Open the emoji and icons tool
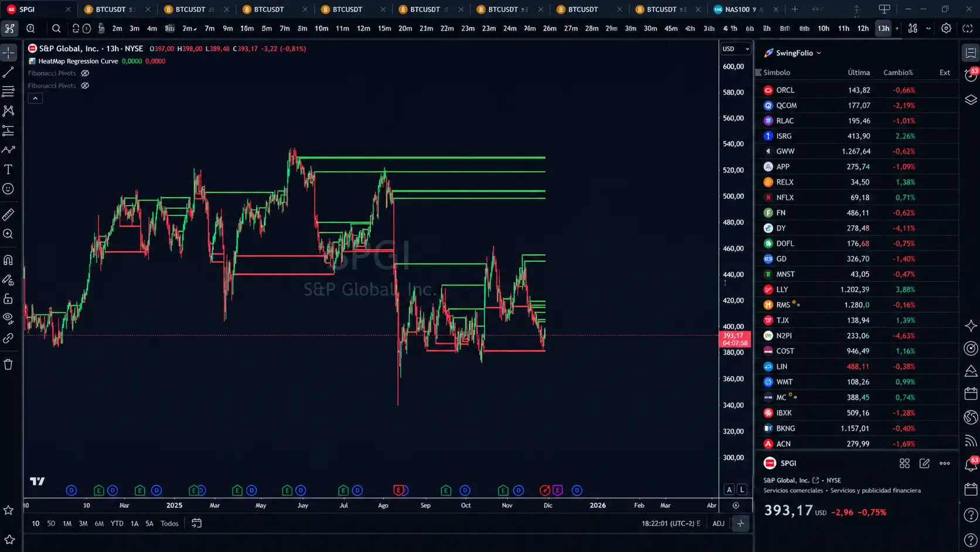The image size is (980, 552). [8, 189]
